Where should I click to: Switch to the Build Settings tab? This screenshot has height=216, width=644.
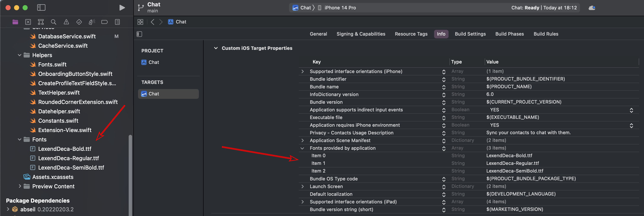(470, 34)
